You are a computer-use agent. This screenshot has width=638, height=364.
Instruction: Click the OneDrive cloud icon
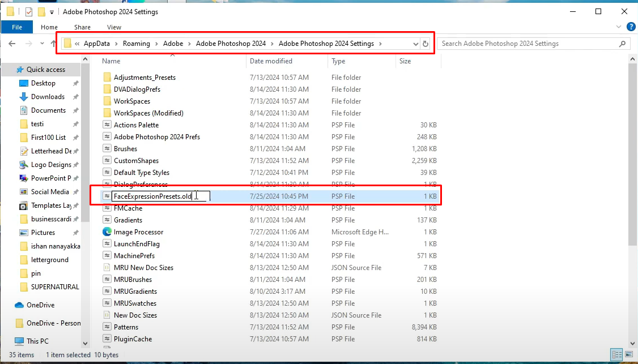pyautogui.click(x=19, y=305)
